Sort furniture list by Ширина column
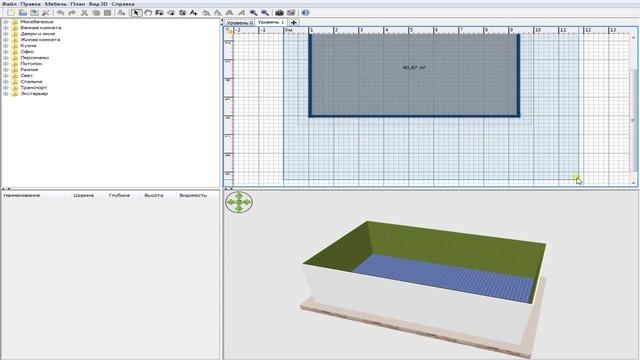Screen dimensions: 640x360 (84, 196)
